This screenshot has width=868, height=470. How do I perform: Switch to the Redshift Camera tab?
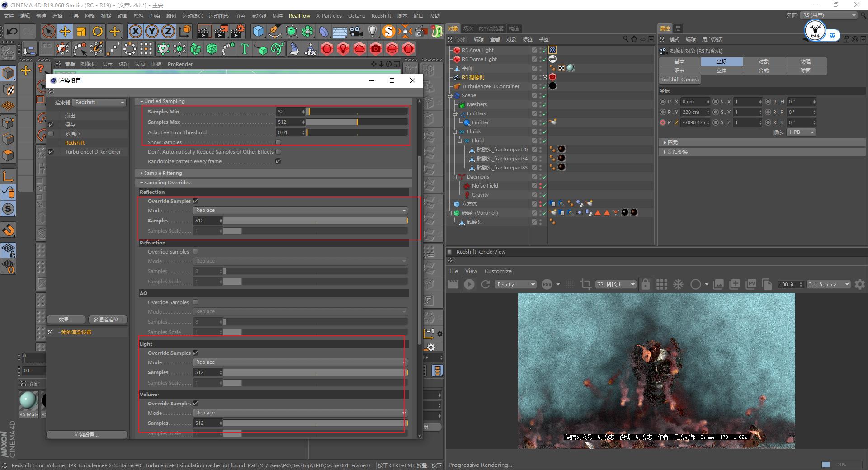pyautogui.click(x=679, y=80)
